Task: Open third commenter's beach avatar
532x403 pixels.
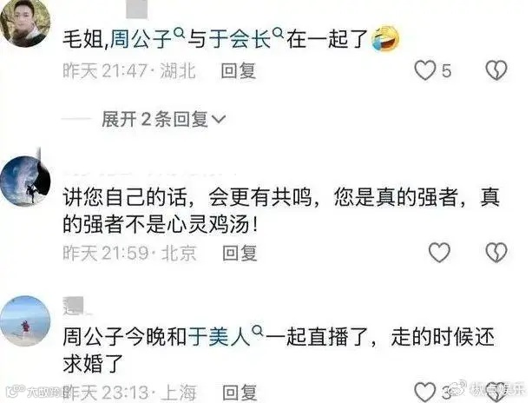Action: pos(25,320)
